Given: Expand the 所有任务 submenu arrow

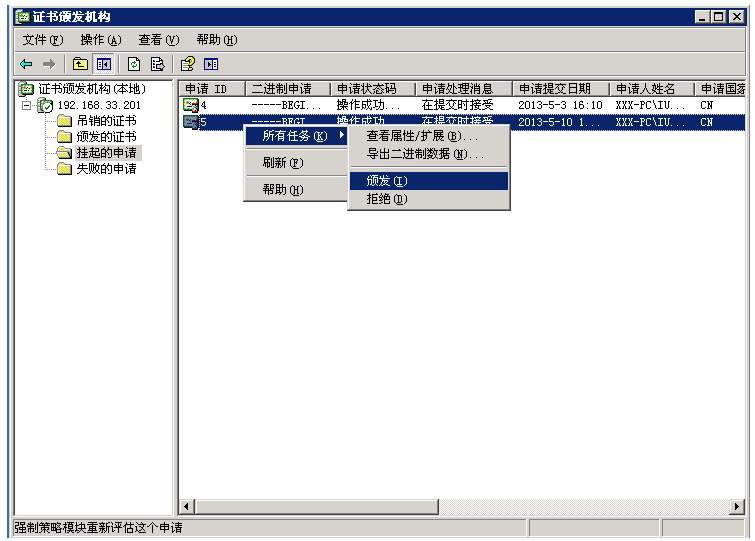Looking at the screenshot, I should click(x=341, y=136).
